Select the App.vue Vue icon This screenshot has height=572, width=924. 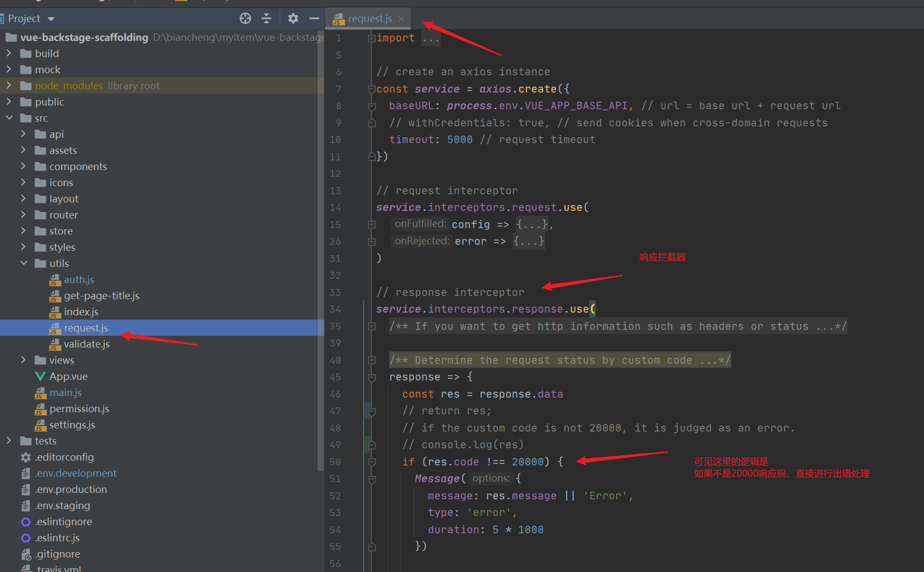point(40,376)
